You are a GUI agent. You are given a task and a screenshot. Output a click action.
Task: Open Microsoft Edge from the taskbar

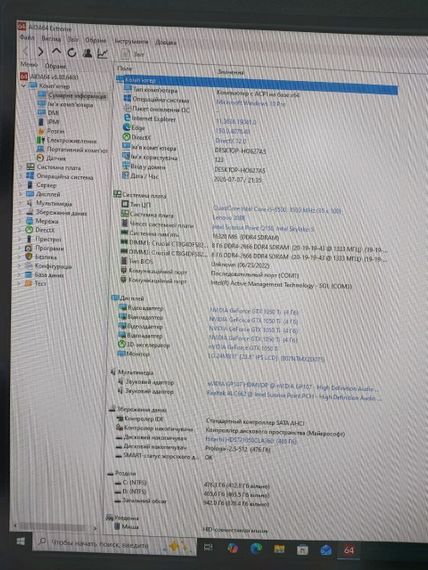256,548
